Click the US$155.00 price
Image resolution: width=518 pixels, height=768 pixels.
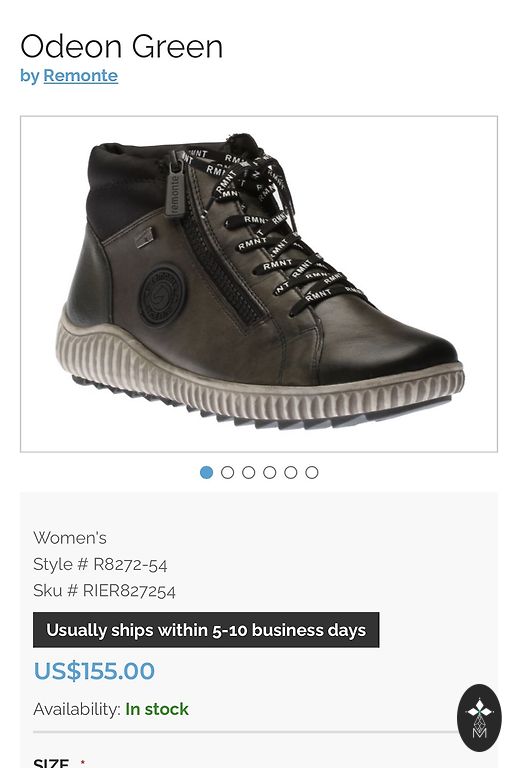[94, 671]
